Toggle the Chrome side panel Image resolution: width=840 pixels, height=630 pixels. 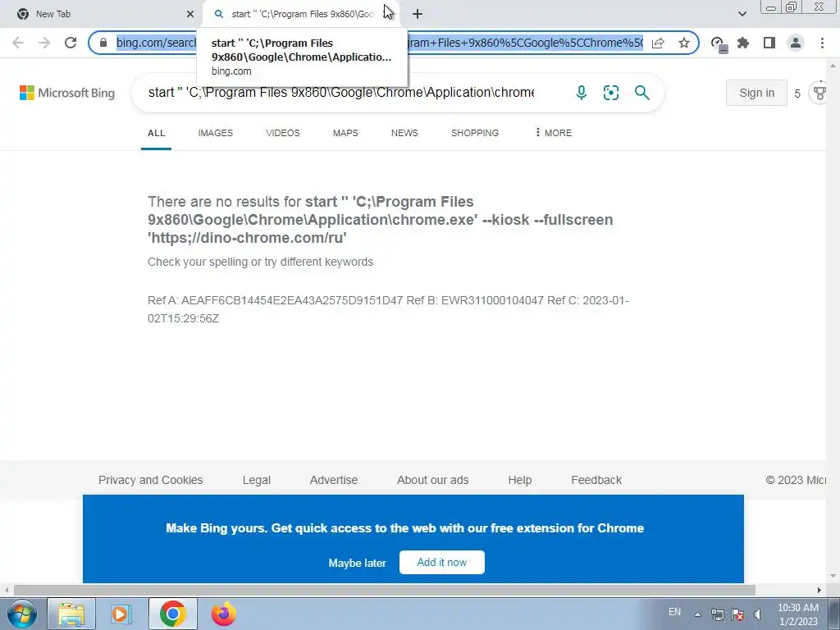[x=769, y=43]
